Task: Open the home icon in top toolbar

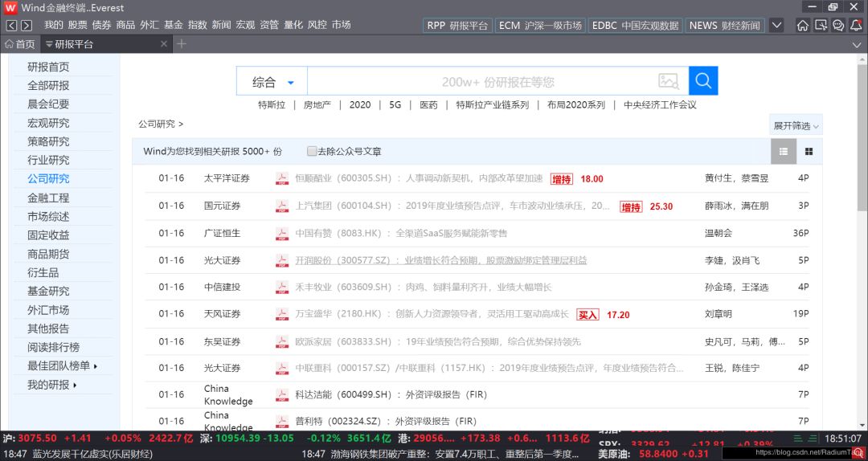Action: [x=803, y=26]
